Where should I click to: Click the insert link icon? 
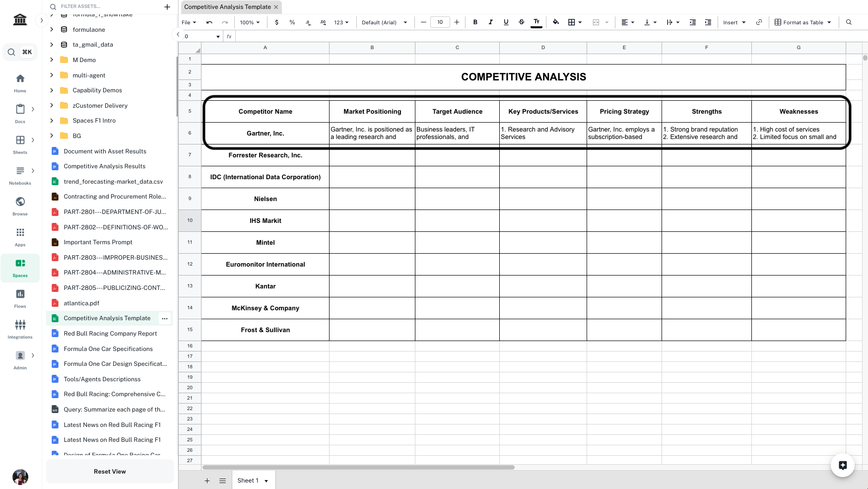pyautogui.click(x=759, y=22)
